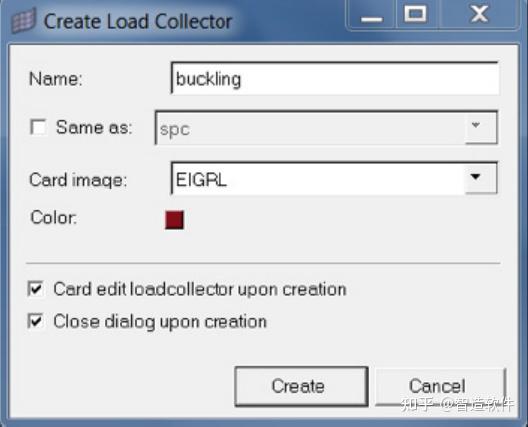Click the Same as label text
Image resolution: width=528 pixels, height=427 pixels.
(x=94, y=128)
